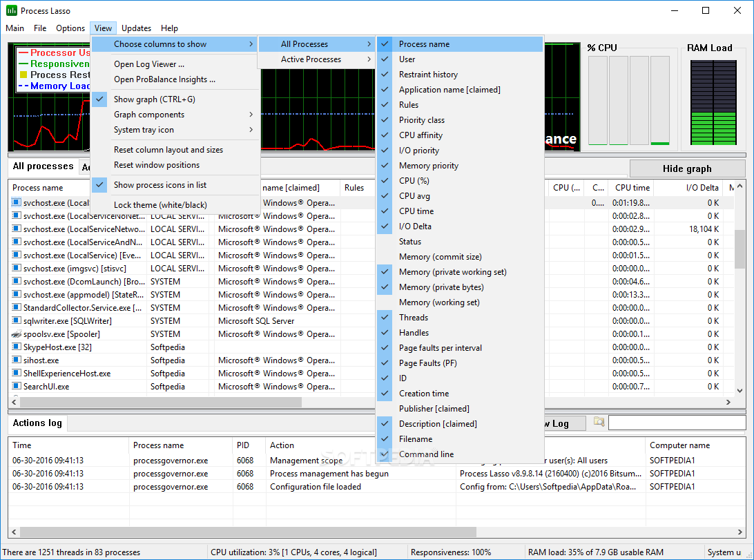Click the svchost.exe (DcomLaunch) process icon
The height and width of the screenshot is (560, 754).
pos(17,281)
